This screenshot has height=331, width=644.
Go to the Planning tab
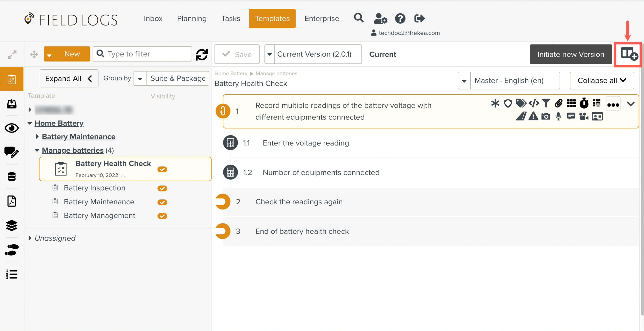tap(192, 18)
